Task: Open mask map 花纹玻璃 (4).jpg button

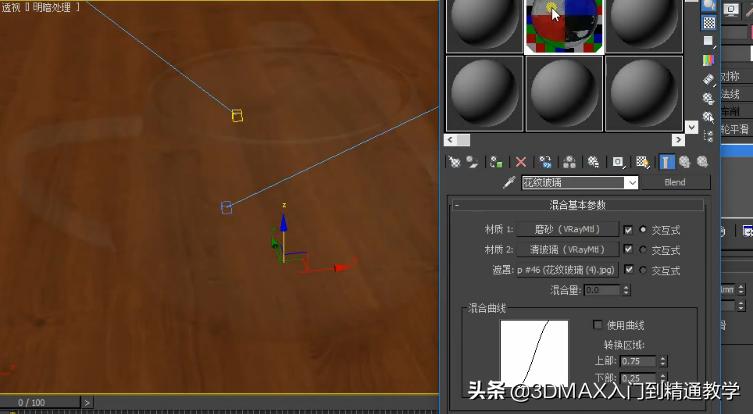Action: [x=567, y=270]
